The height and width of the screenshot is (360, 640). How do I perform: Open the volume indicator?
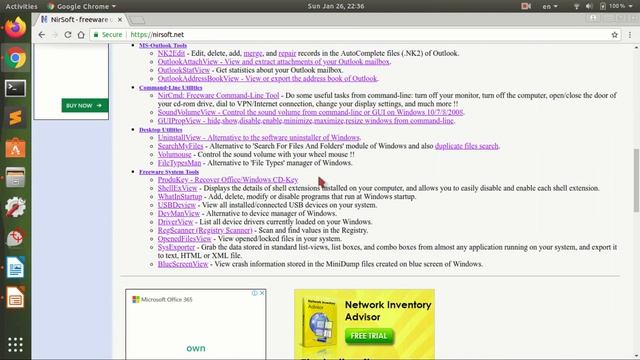tap(589, 6)
